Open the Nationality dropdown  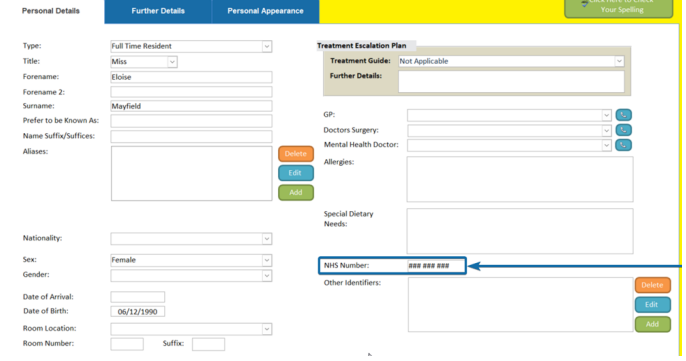[266, 239]
